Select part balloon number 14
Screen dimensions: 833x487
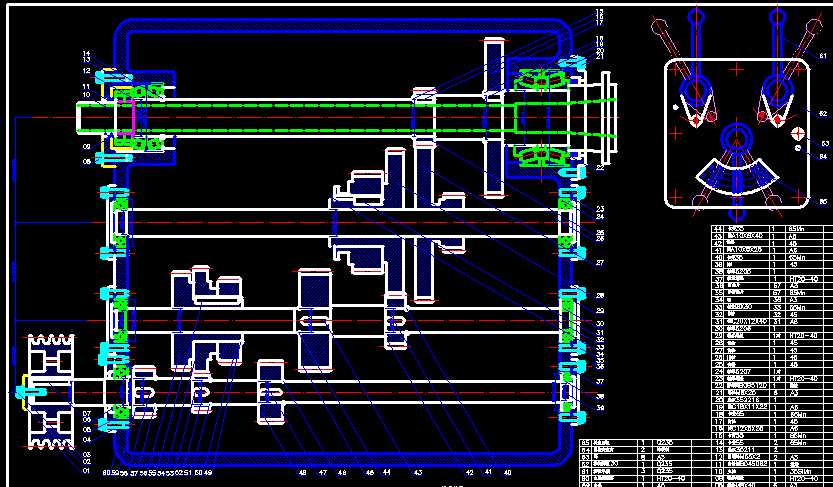[x=87, y=54]
